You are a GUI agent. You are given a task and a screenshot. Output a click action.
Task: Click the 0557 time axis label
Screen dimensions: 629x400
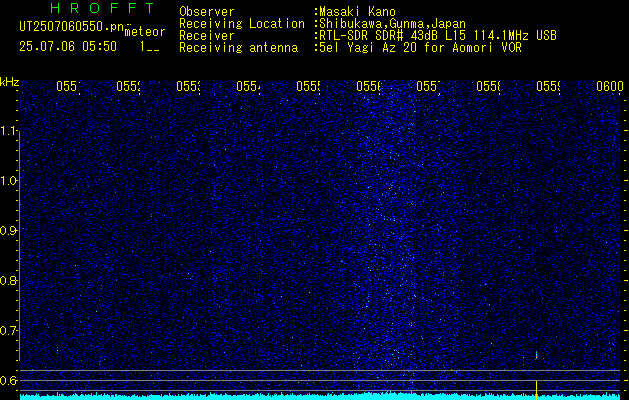[x=428, y=86]
